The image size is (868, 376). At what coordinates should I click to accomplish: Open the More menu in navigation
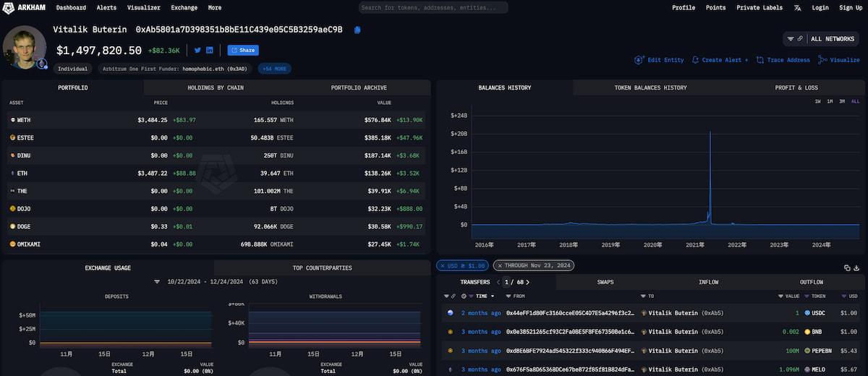[215, 8]
